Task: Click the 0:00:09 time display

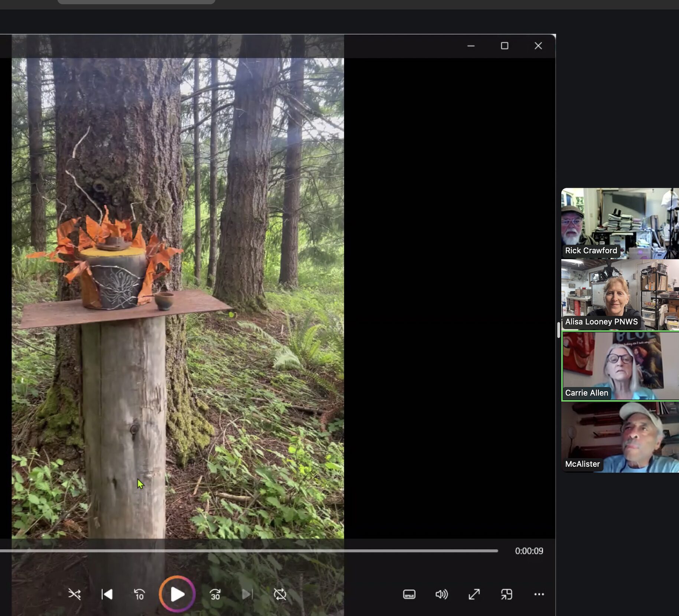Action: 529,551
